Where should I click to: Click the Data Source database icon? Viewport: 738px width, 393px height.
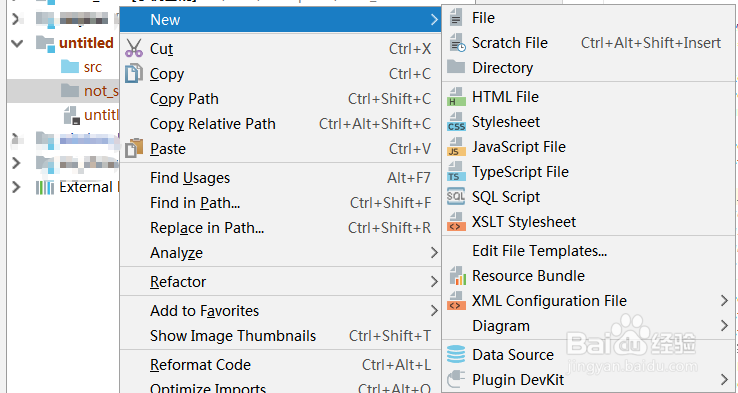tap(456, 354)
